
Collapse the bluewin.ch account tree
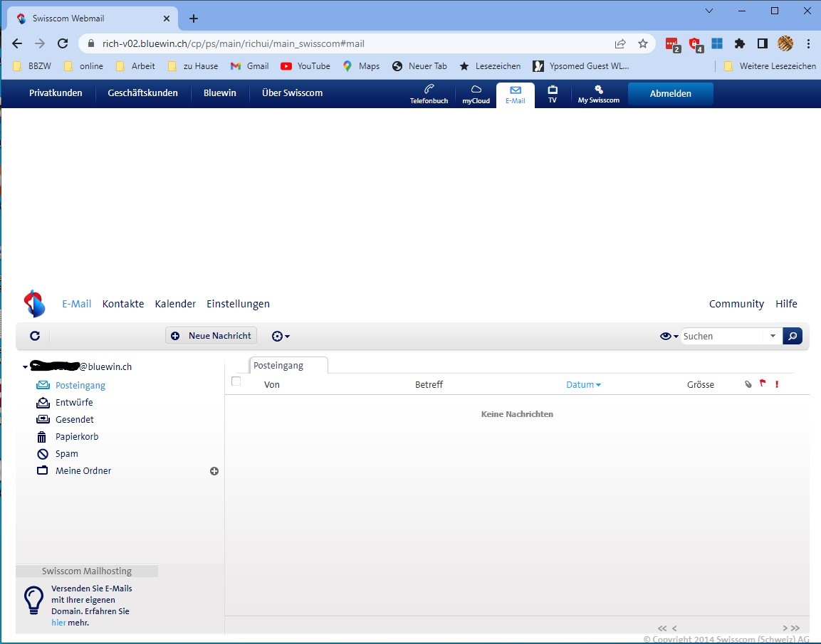(25, 367)
